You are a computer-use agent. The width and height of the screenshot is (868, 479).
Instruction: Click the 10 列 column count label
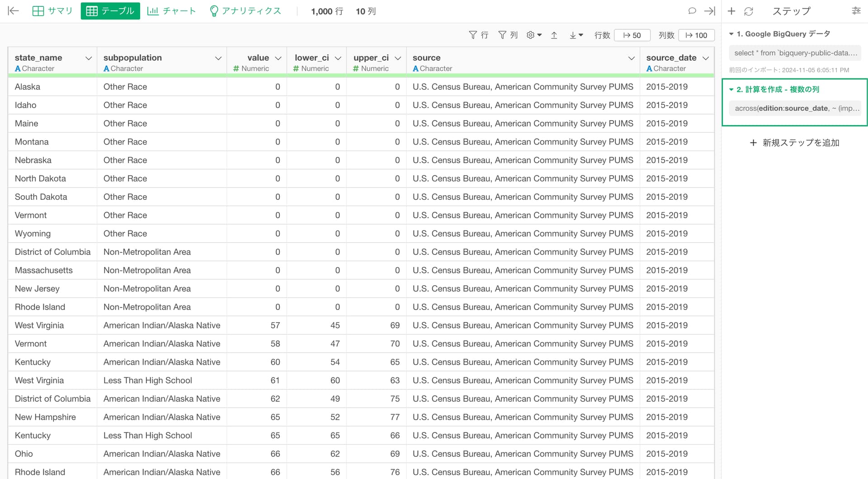(366, 11)
